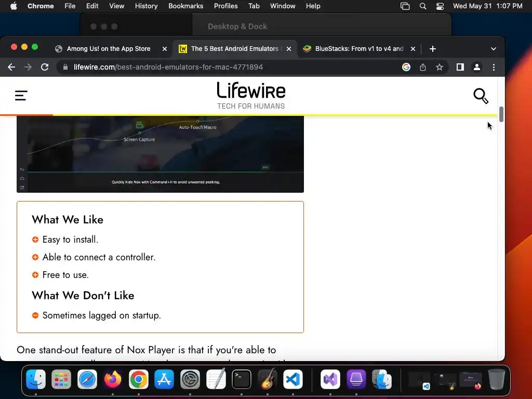Screen dimensions: 532x399
Task: Switch to Among Us! App Store tab
Action: 108,49
